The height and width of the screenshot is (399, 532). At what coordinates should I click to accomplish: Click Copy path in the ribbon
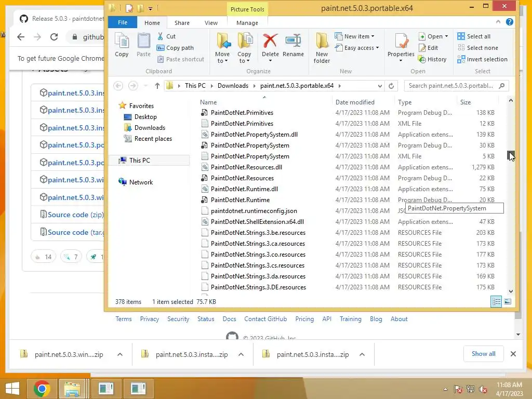point(175,48)
